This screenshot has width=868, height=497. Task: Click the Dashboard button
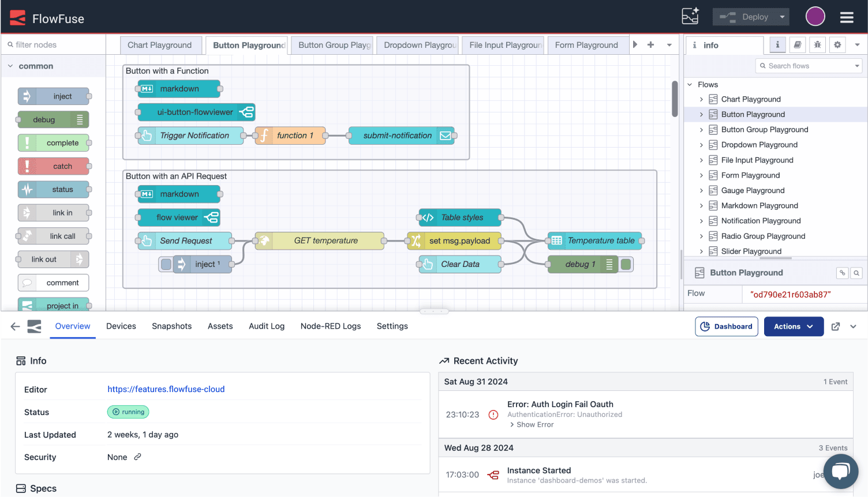(x=727, y=326)
